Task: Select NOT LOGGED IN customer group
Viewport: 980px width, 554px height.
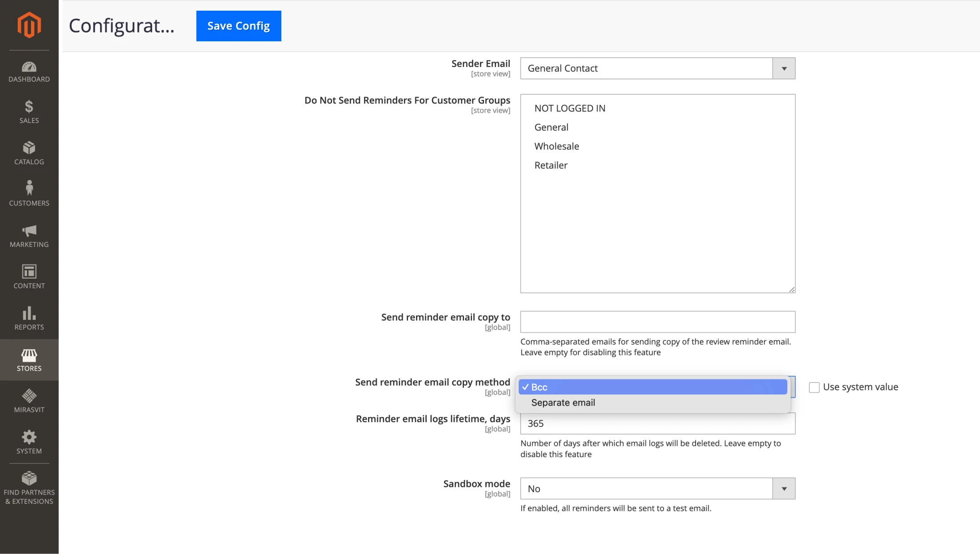Action: [x=570, y=108]
